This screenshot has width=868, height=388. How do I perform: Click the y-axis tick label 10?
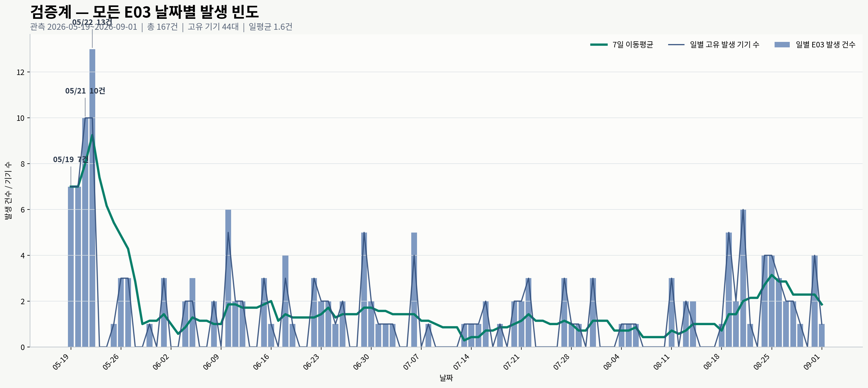tap(21, 118)
